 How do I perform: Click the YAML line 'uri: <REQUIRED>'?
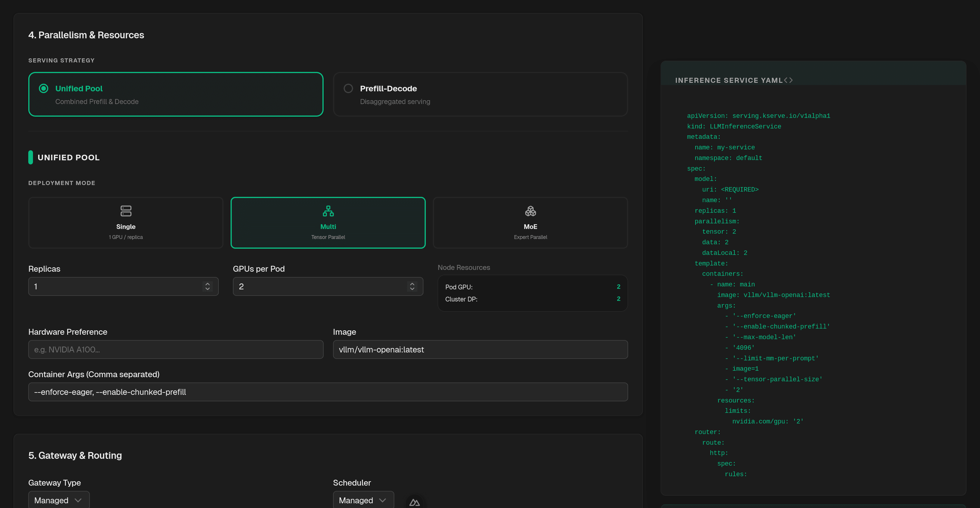click(730, 190)
